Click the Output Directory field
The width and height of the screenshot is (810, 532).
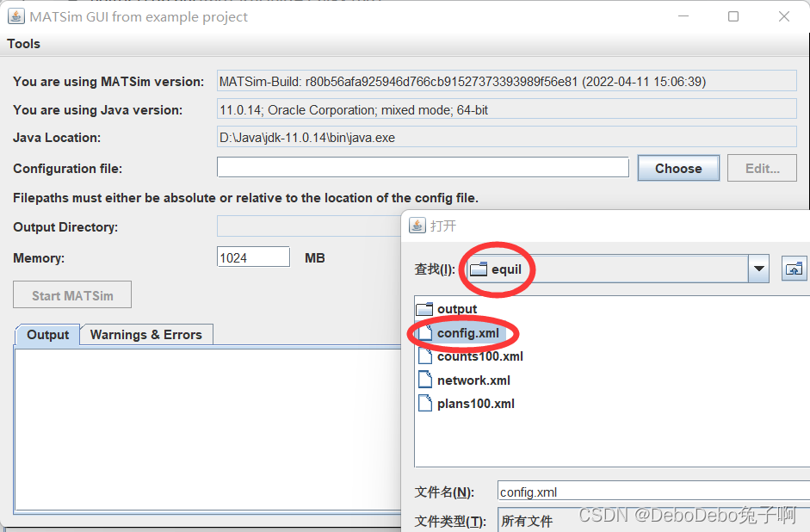click(x=309, y=226)
